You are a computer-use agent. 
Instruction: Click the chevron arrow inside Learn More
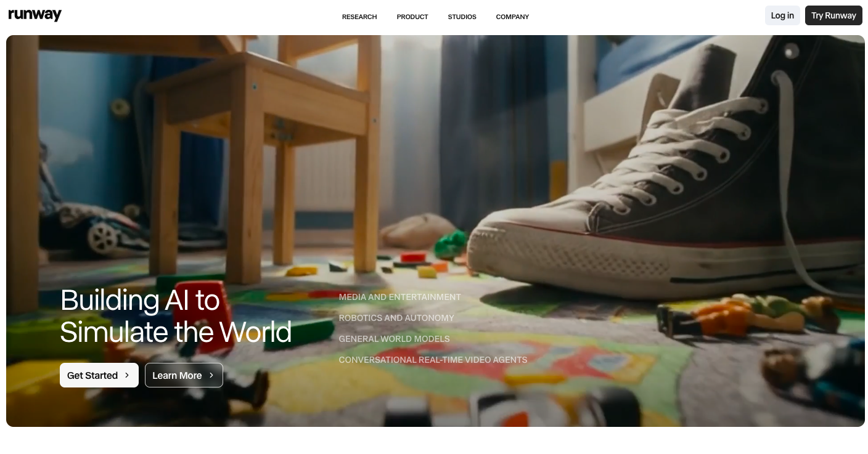point(211,375)
